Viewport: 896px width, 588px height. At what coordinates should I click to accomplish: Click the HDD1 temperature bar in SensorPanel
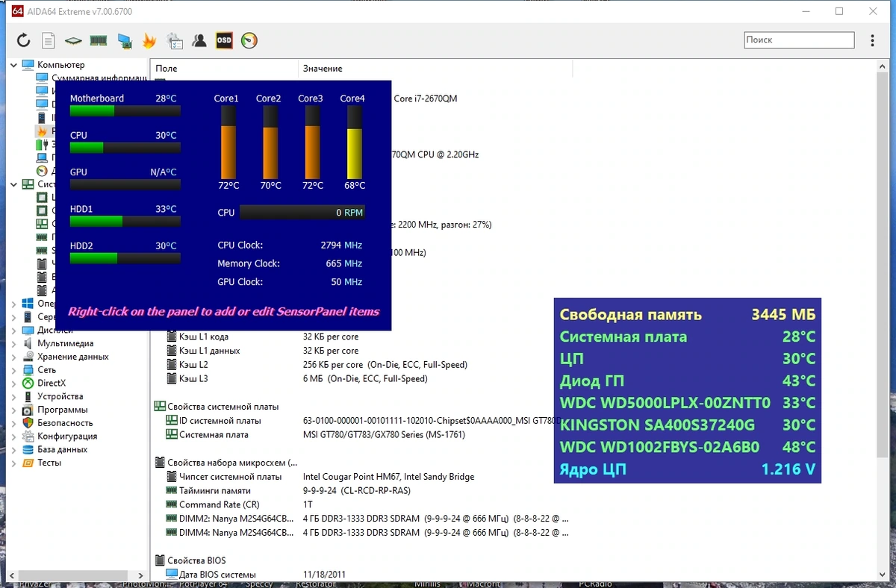click(125, 221)
